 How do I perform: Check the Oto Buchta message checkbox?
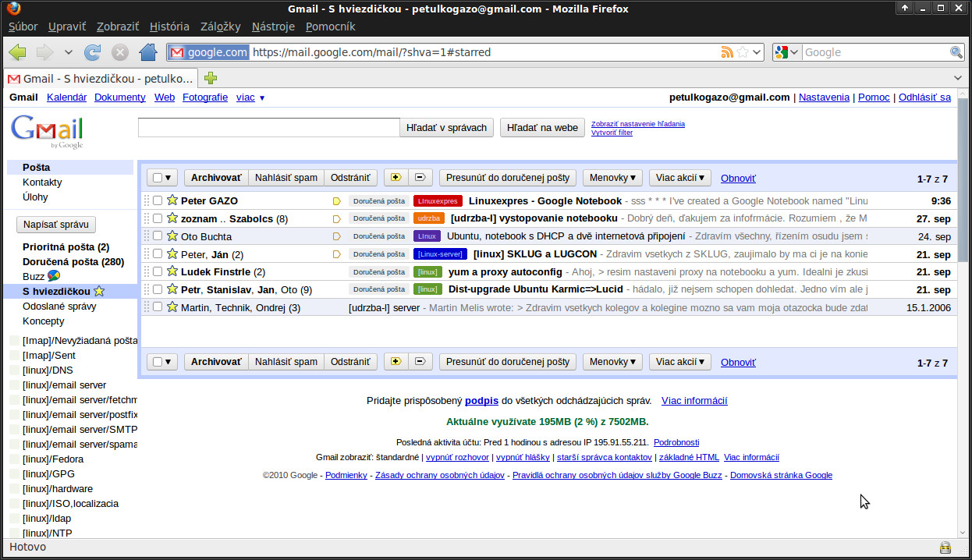[x=158, y=236]
